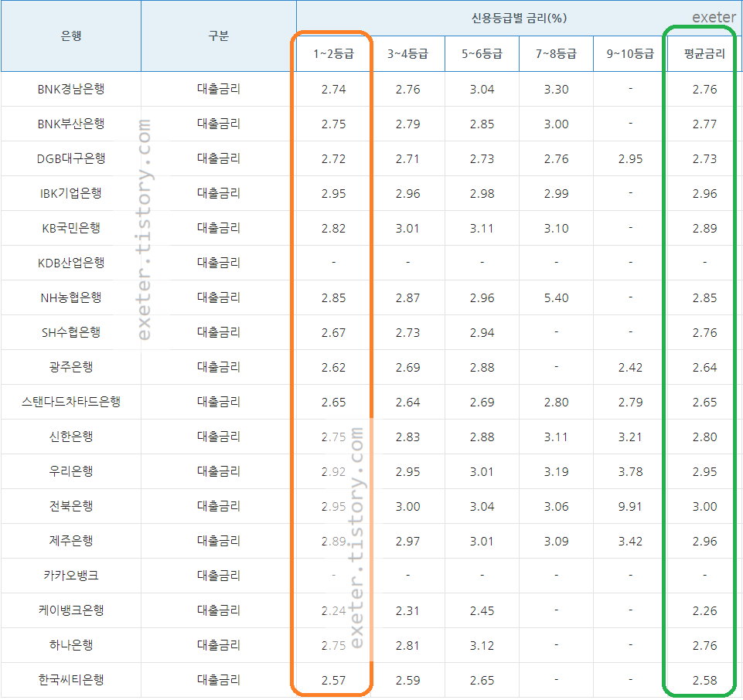Click the 평균금리 column header
The height and width of the screenshot is (700, 743).
coord(704,54)
